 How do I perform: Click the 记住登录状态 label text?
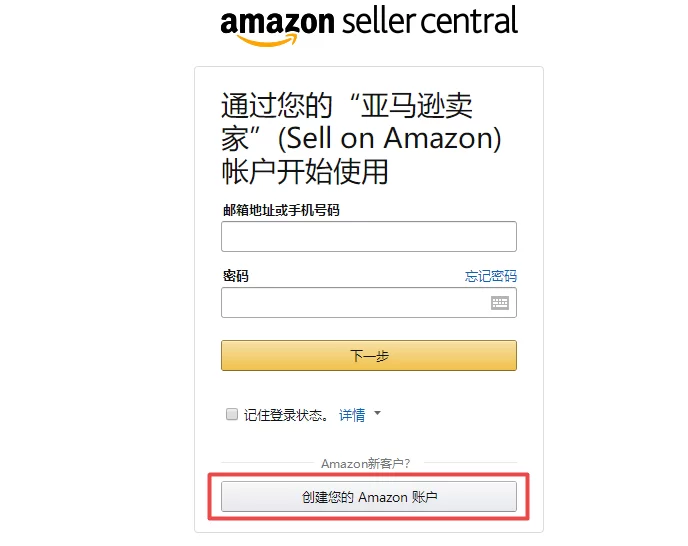pyautogui.click(x=286, y=415)
